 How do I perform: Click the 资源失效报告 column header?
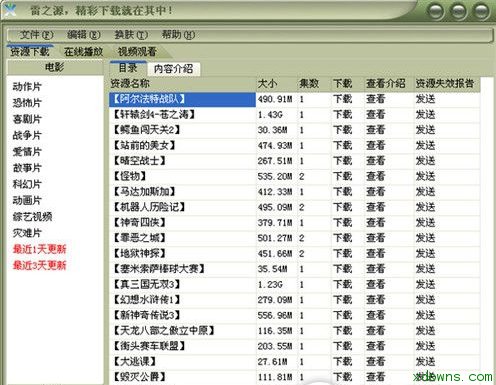tap(447, 83)
